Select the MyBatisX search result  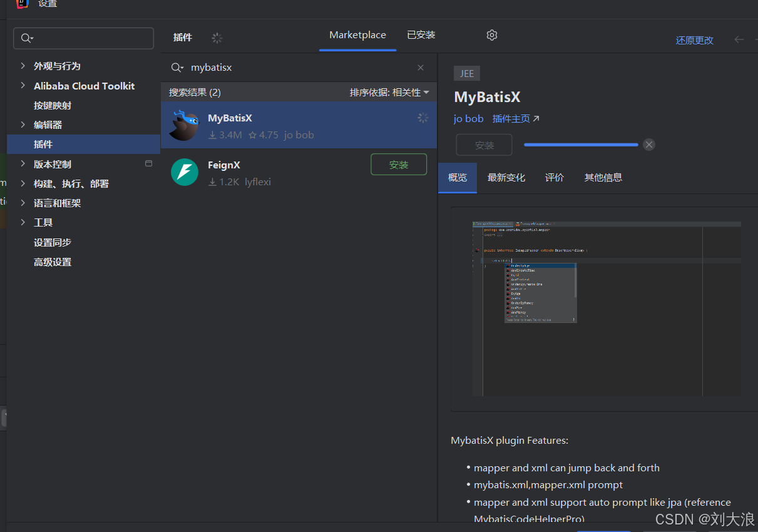pos(299,125)
